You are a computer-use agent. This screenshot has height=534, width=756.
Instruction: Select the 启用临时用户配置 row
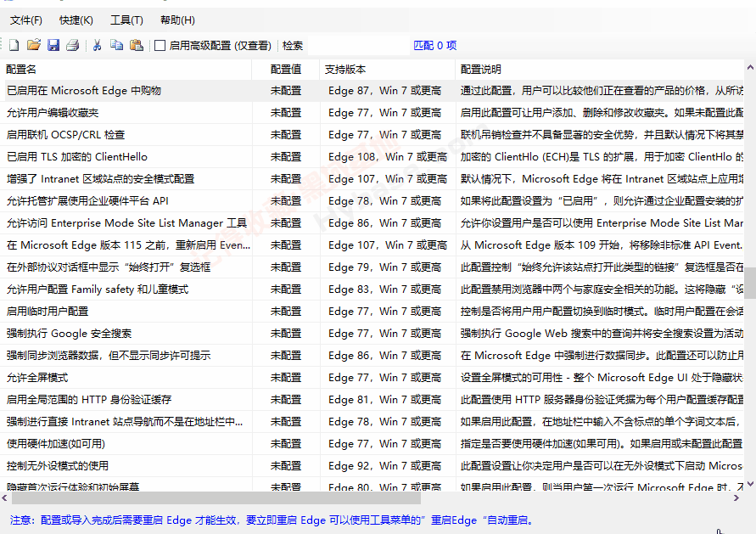pyautogui.click(x=372, y=312)
